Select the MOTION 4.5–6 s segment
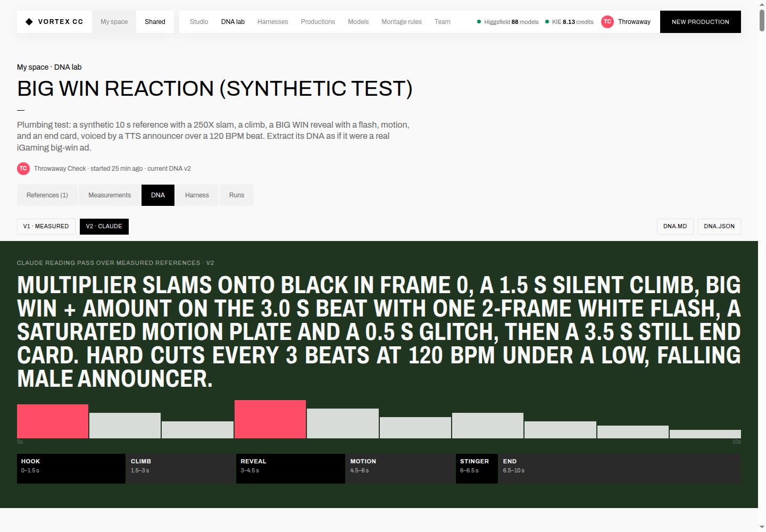The height and width of the screenshot is (532, 766). point(401,469)
